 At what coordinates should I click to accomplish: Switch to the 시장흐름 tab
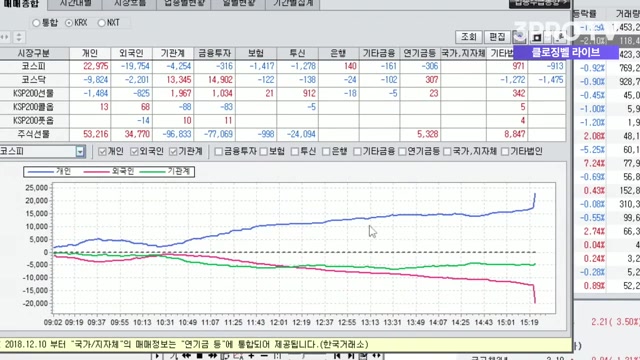coord(130,4)
